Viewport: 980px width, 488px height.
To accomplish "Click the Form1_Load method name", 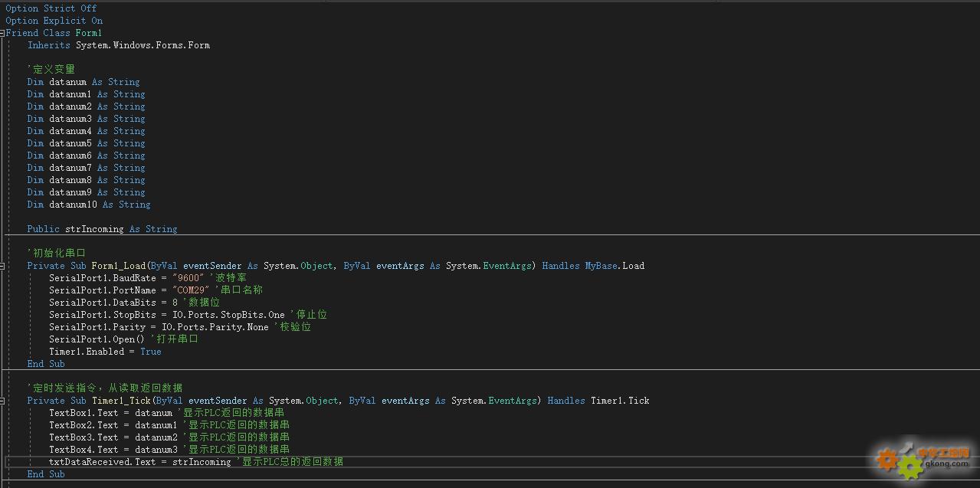I will [119, 266].
